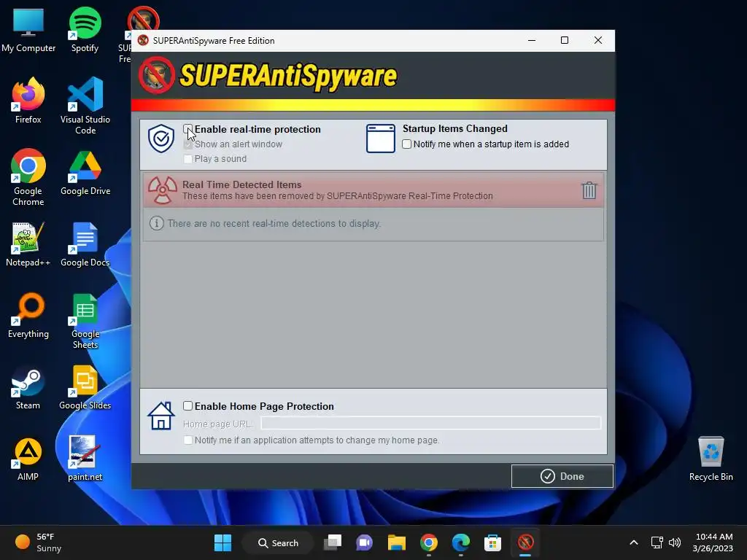Screen dimensions: 747x560
Task: Toggle 'Play a sound' checkbox
Action: (x=187, y=159)
